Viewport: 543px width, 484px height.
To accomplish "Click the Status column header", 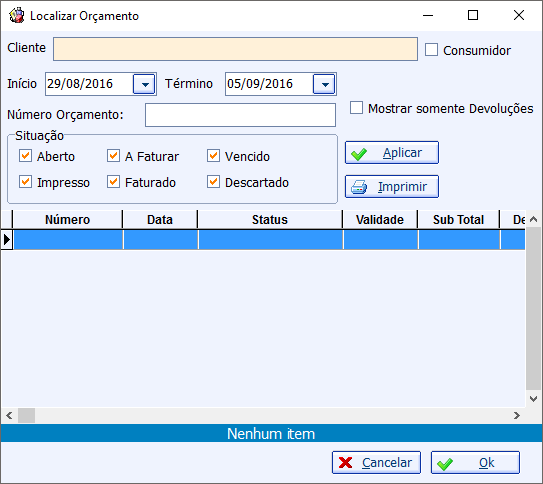I will pos(270,219).
